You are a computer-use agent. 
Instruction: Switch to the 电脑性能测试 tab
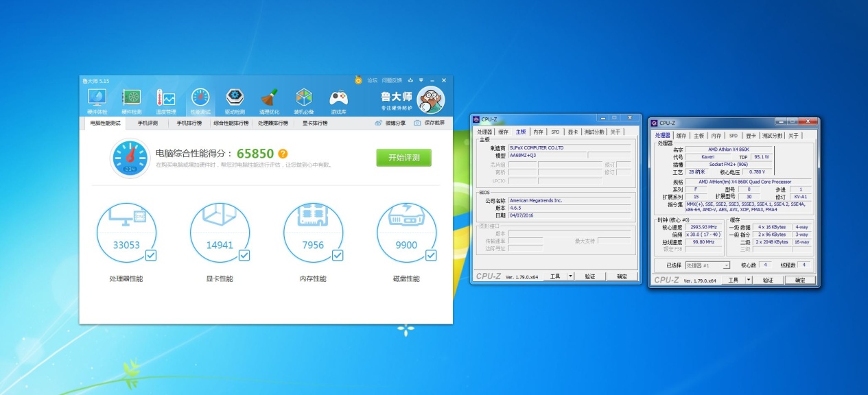click(105, 123)
